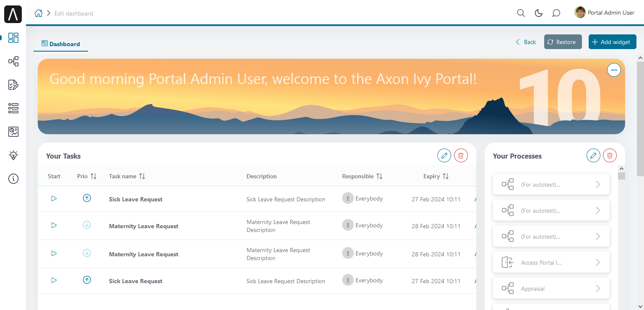Open global search magnifier icon

pos(521,13)
